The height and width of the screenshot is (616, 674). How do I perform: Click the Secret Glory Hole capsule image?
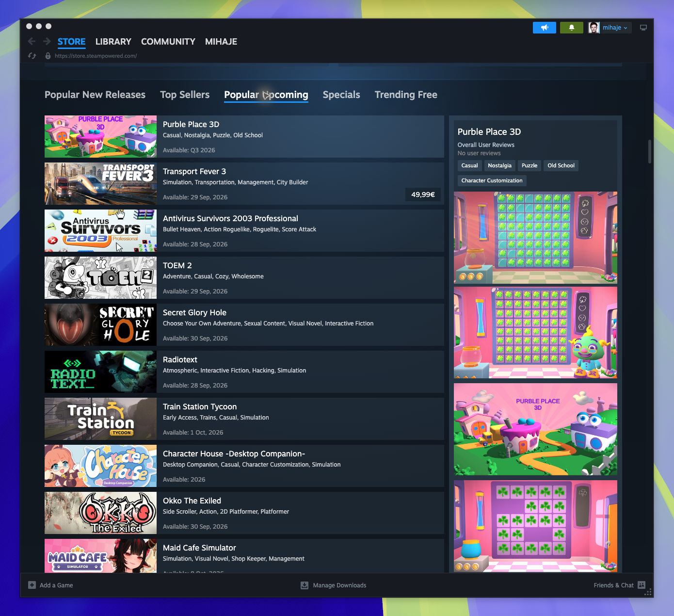click(100, 324)
